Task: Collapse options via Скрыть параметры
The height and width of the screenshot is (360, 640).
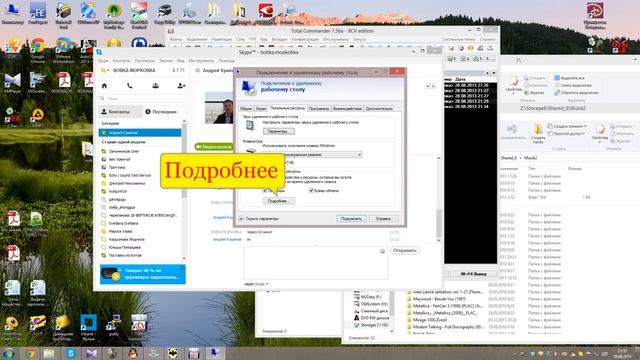Action: point(259,219)
